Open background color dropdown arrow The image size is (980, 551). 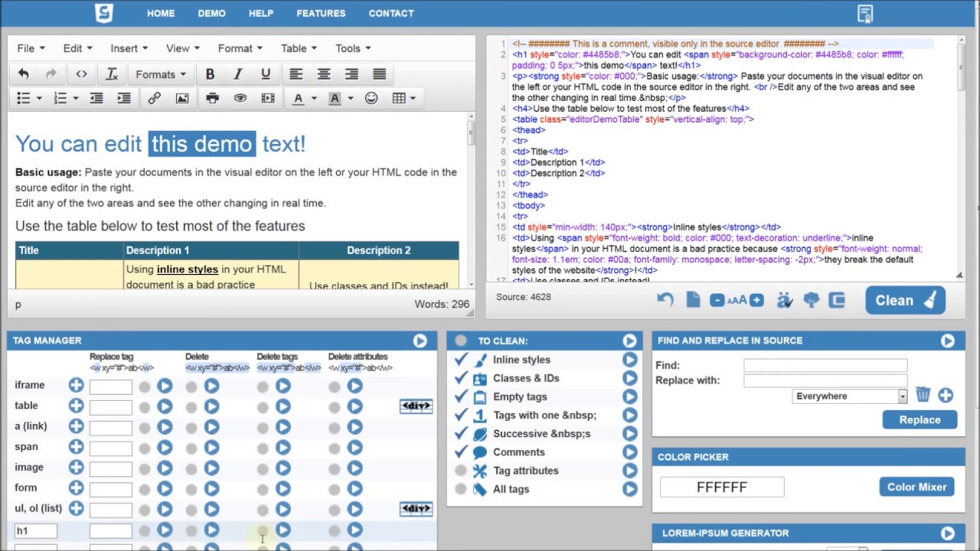(x=351, y=98)
